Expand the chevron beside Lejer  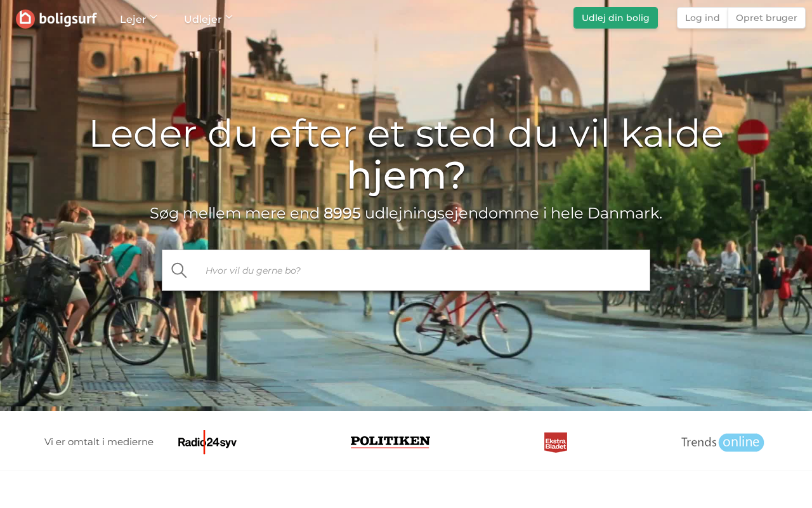coord(154,17)
